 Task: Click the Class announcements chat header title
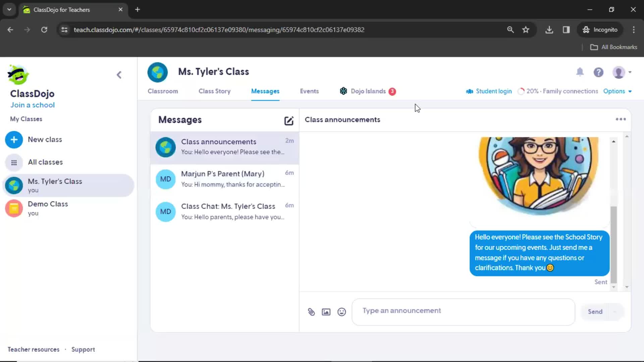coord(342,120)
